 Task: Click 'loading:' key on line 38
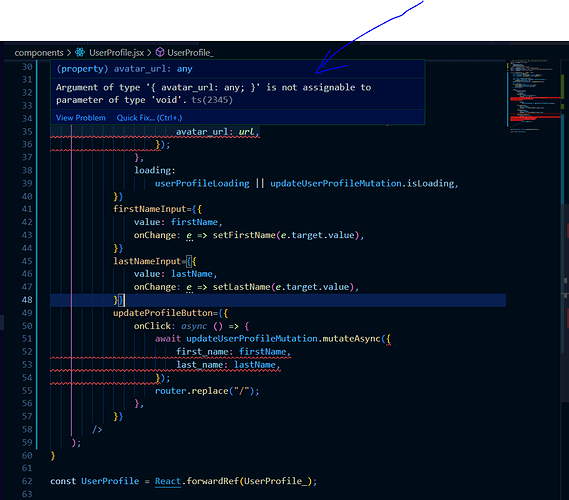tap(155, 171)
